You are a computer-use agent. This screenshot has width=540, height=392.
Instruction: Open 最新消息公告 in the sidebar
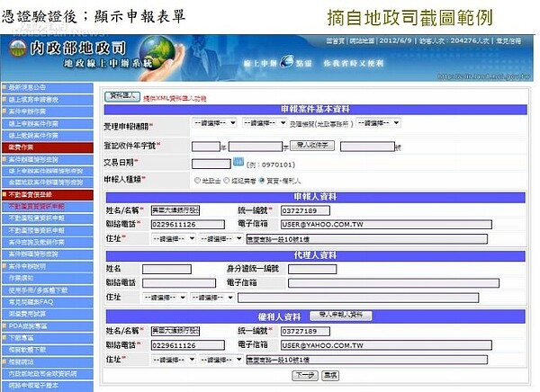pyautogui.click(x=47, y=87)
